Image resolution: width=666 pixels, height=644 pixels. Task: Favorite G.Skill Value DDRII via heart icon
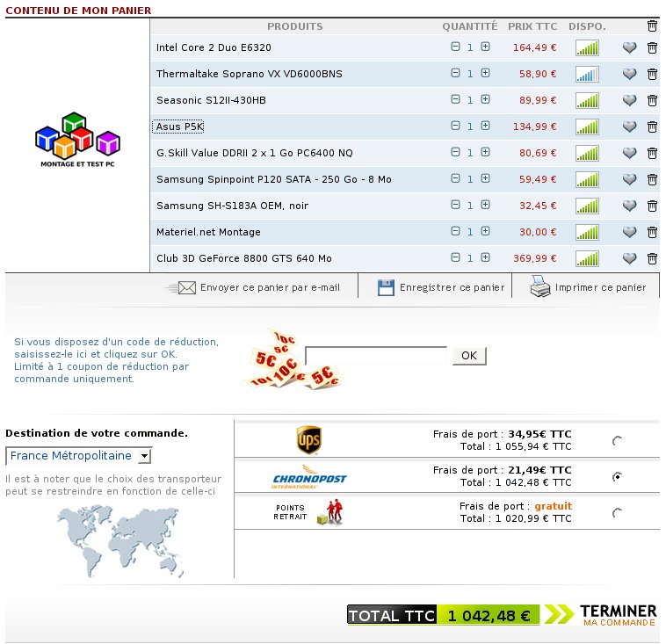pyautogui.click(x=629, y=153)
